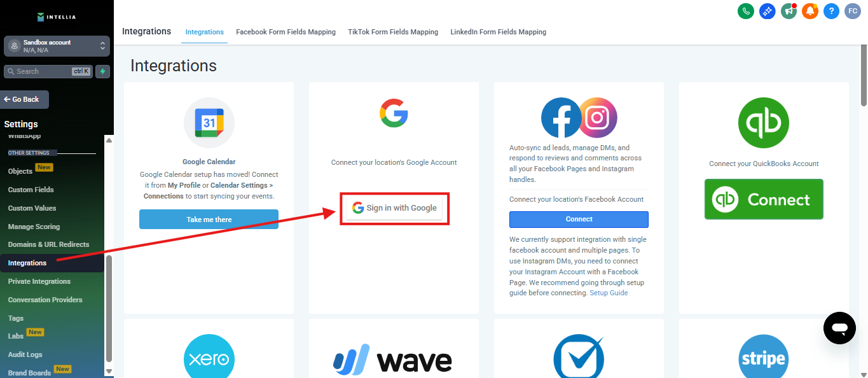Click the blue help question mark icon
Viewport: 868px width, 378px height.
(x=831, y=11)
